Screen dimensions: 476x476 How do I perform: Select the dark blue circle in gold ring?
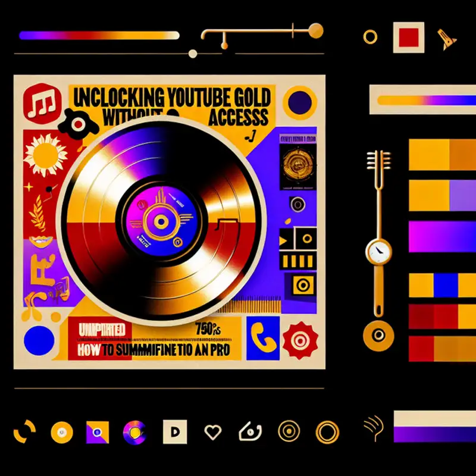pyautogui.click(x=300, y=102)
